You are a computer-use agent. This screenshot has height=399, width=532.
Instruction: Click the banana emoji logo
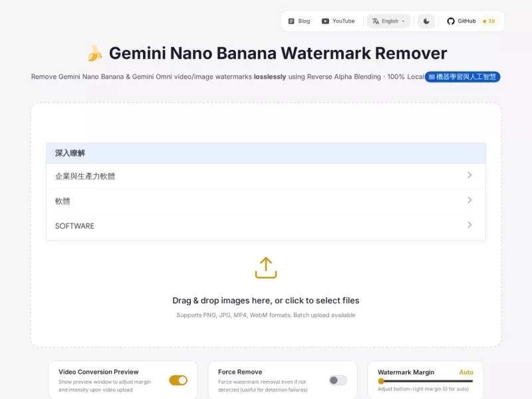(x=94, y=54)
